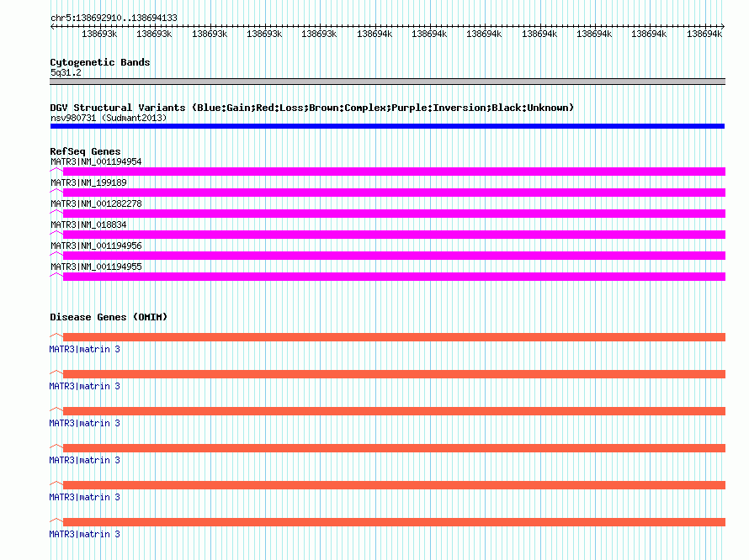Select the Disease Genes (OMIM) track title

pos(109,317)
